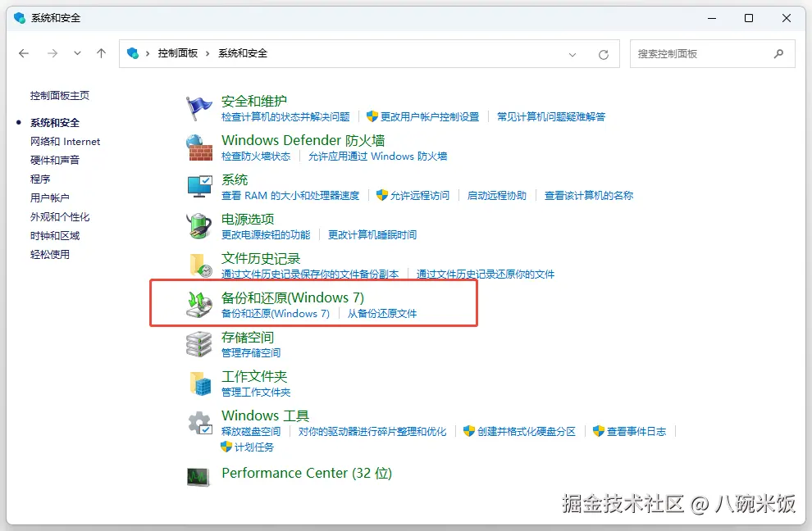Click the shield icon in address bar
The height and width of the screenshot is (531, 812).
coord(133,52)
